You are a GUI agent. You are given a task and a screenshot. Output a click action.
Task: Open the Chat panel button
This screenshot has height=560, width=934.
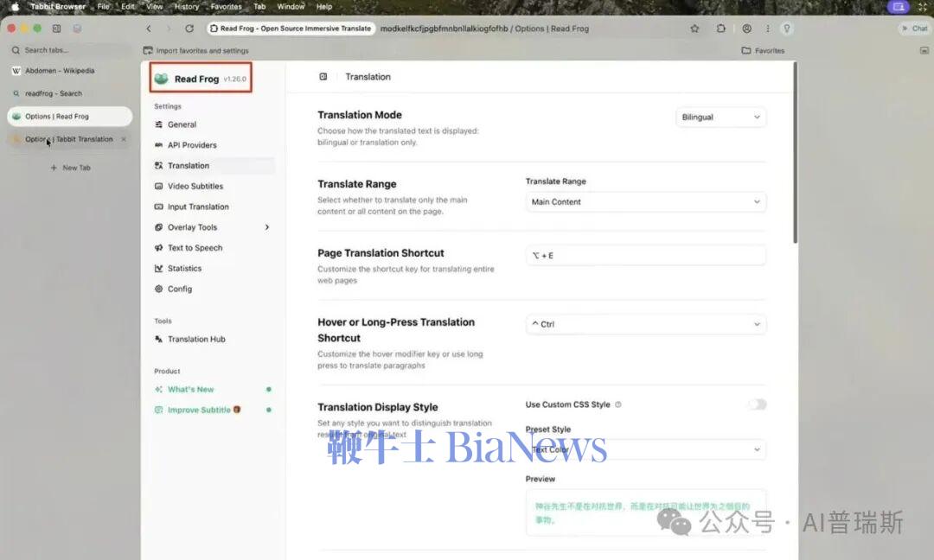tap(914, 29)
